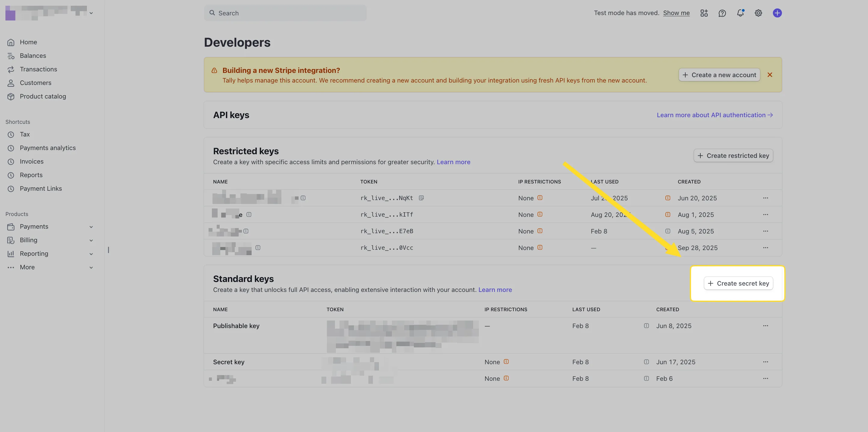Dismiss the Stripe integration warning banner
The height and width of the screenshot is (432, 868).
coord(770,74)
